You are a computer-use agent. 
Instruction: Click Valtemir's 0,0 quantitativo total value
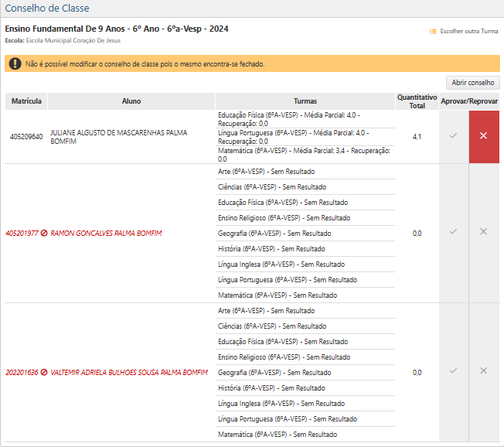417,373
